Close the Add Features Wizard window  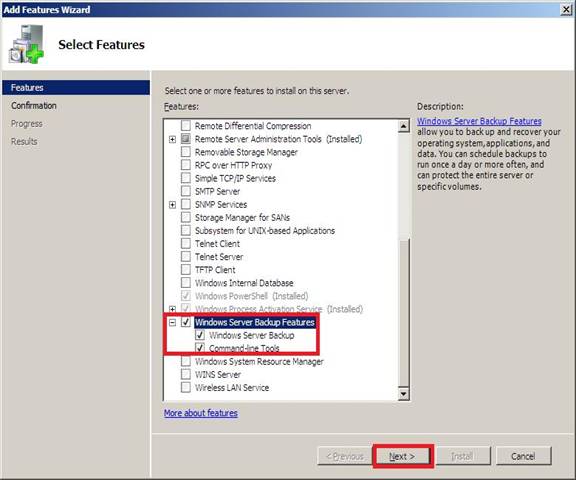coord(567,10)
